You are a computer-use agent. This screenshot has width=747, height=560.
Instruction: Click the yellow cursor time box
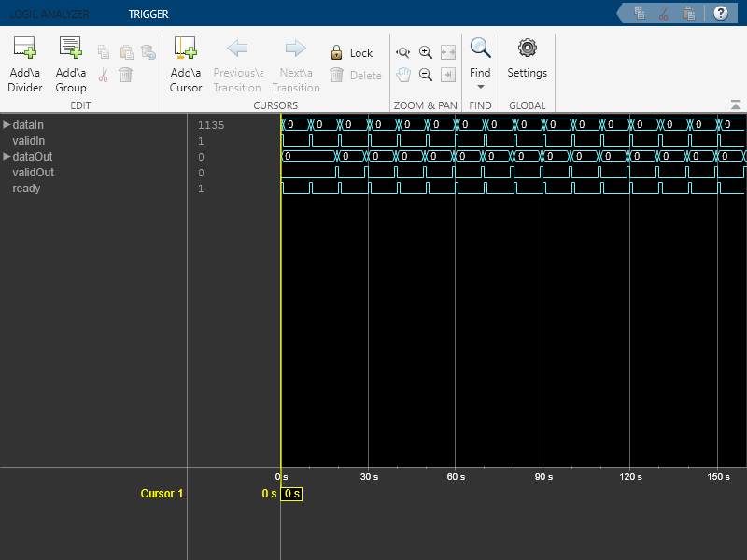[x=292, y=494]
